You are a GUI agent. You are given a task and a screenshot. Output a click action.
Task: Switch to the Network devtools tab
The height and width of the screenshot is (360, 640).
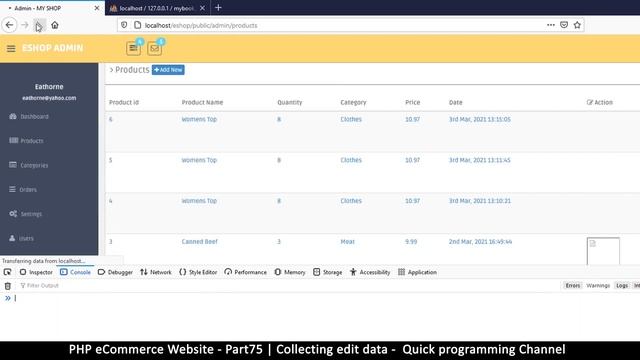tap(156, 272)
